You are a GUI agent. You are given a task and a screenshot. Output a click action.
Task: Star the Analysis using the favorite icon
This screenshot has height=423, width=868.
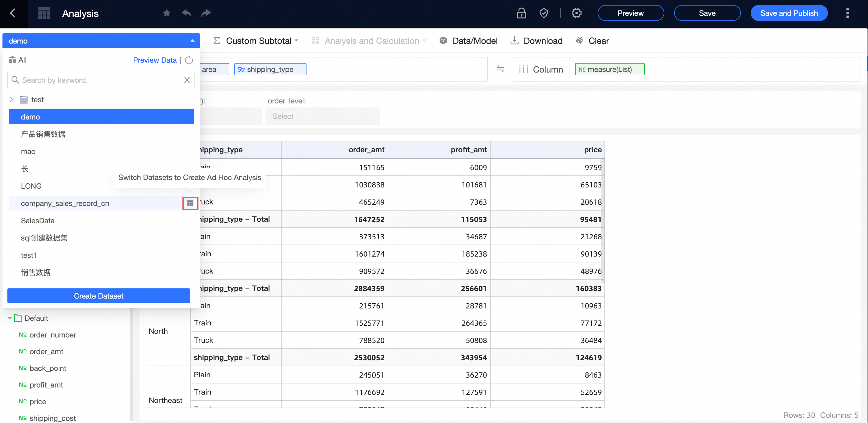tap(166, 13)
